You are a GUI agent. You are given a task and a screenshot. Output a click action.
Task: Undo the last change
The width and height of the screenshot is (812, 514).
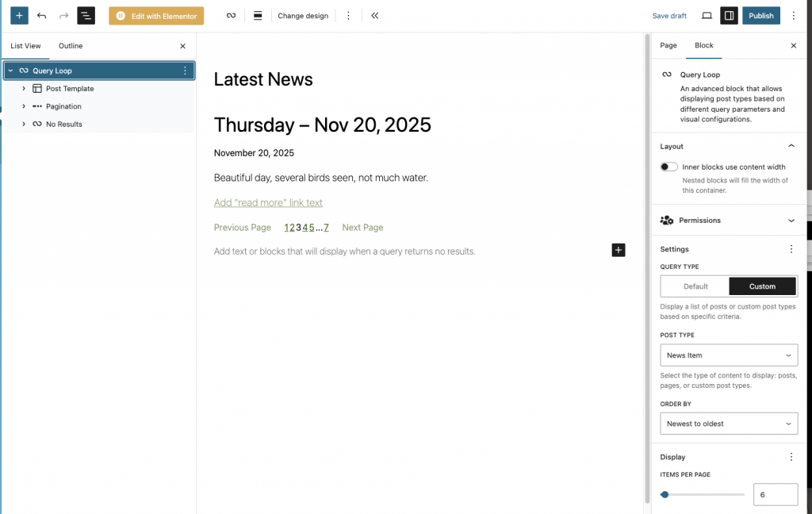pyautogui.click(x=42, y=16)
